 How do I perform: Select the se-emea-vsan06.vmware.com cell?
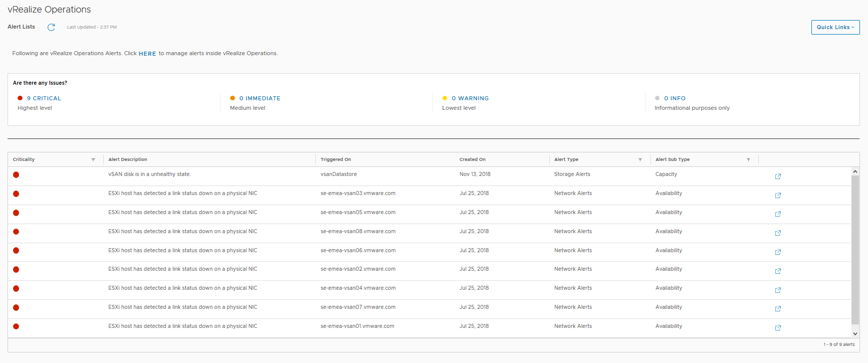358,250
